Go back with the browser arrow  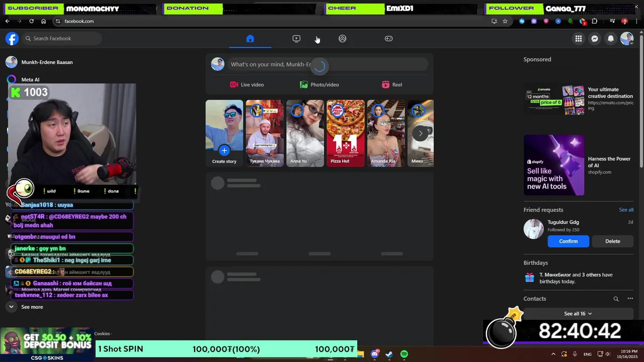7,21
